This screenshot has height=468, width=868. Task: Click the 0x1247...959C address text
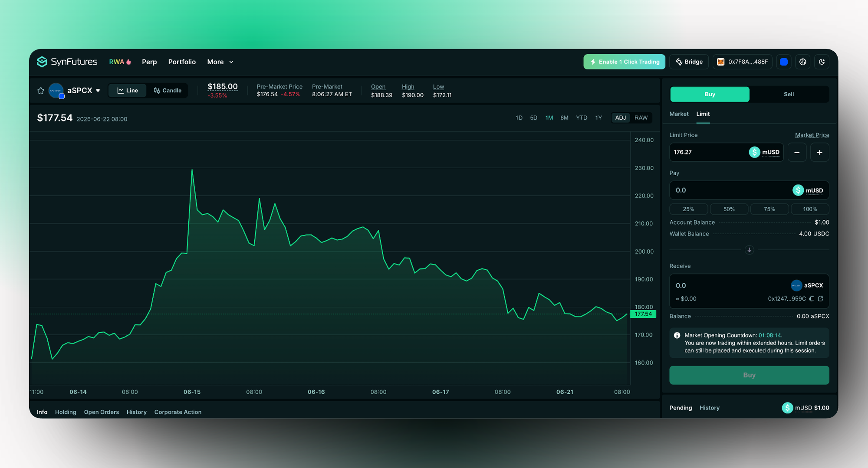pyautogui.click(x=787, y=299)
